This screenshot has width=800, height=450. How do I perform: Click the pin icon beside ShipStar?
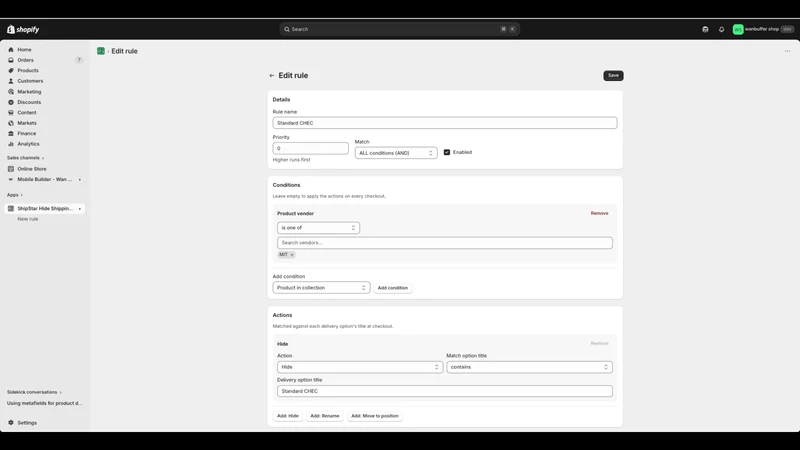pyautogui.click(x=80, y=209)
